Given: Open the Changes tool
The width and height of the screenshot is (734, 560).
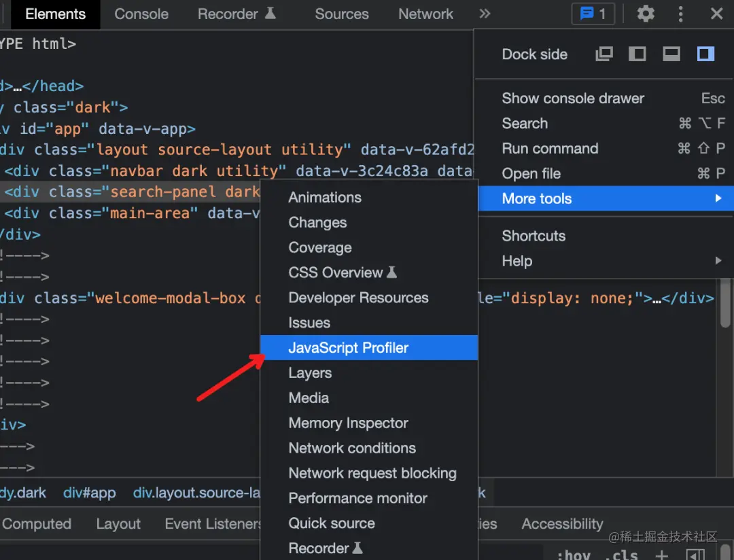Looking at the screenshot, I should (369, 222).
